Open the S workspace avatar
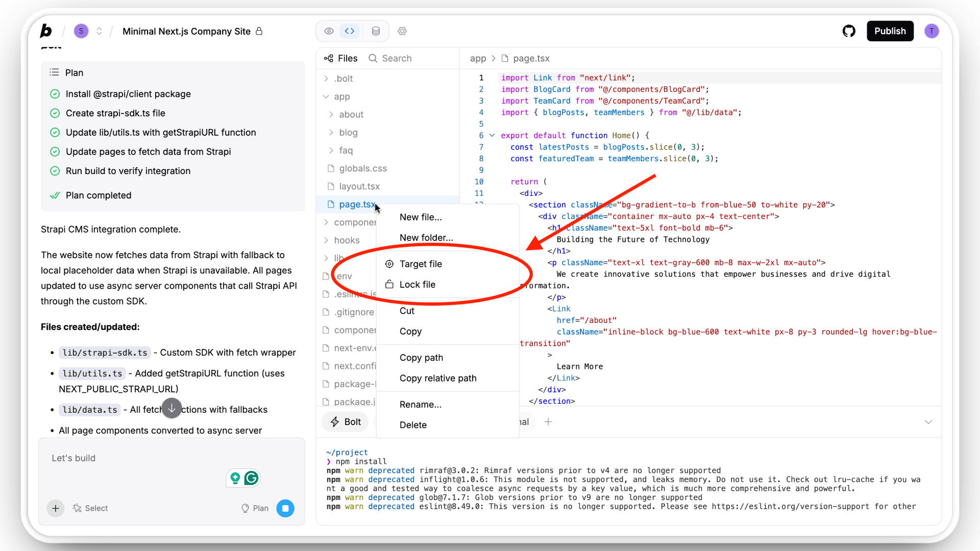Viewport: 980px width, 551px height. 81,31
